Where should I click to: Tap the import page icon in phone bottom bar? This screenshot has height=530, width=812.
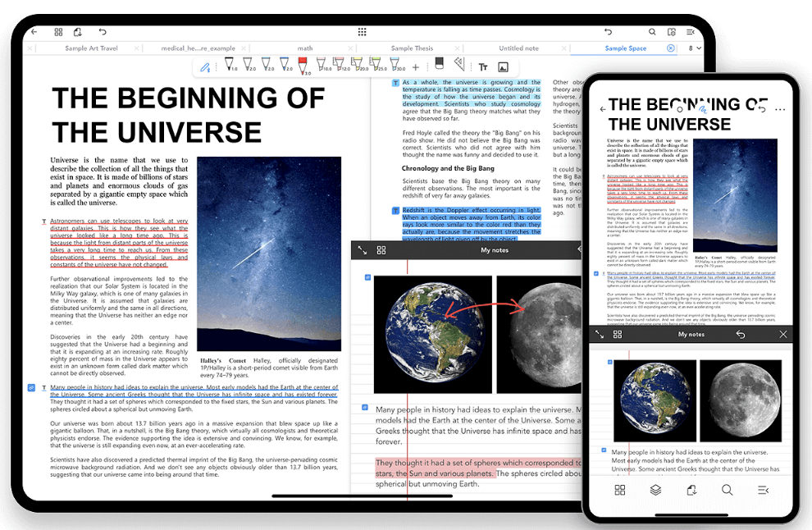coord(691,490)
